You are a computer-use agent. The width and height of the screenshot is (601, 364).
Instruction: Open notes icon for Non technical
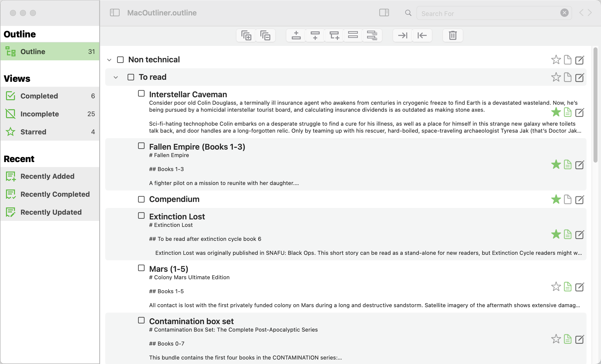point(568,60)
